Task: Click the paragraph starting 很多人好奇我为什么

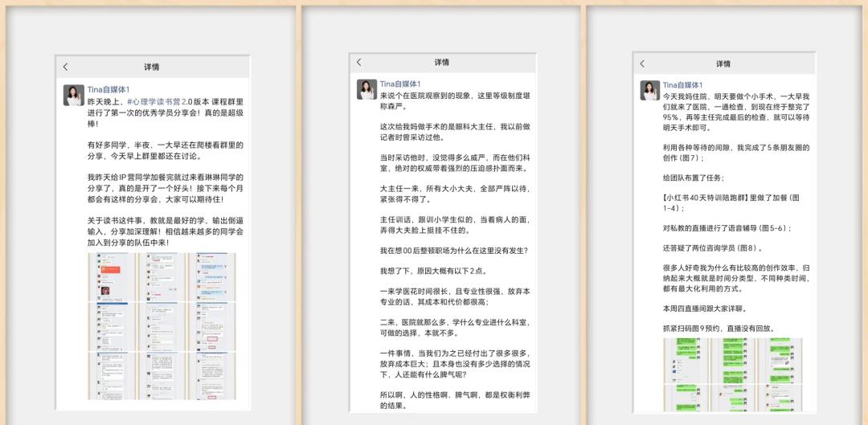Action: (736, 278)
